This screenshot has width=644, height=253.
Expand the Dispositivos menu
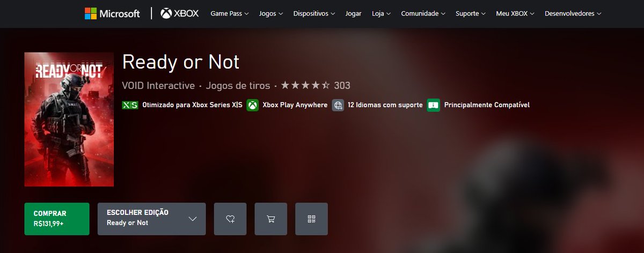click(x=314, y=13)
